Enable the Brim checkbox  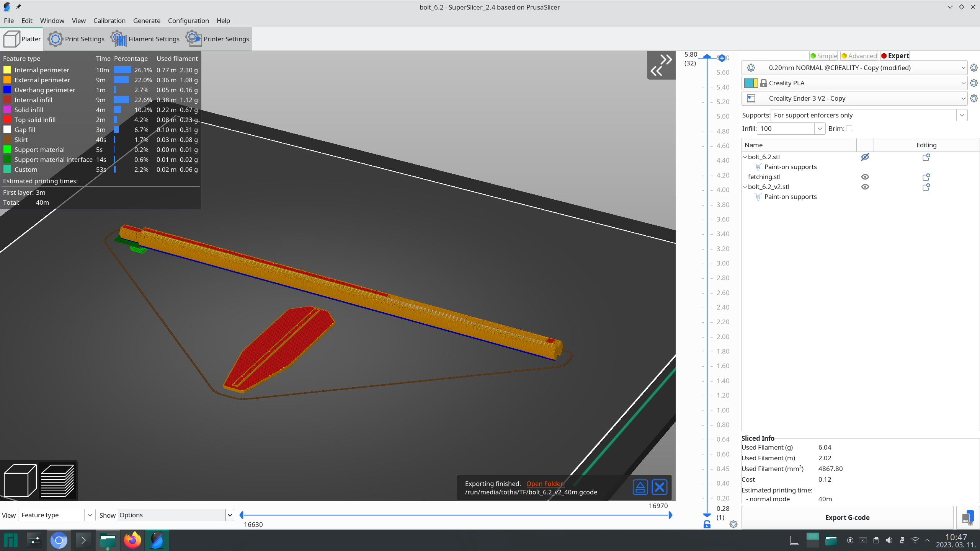(x=849, y=129)
